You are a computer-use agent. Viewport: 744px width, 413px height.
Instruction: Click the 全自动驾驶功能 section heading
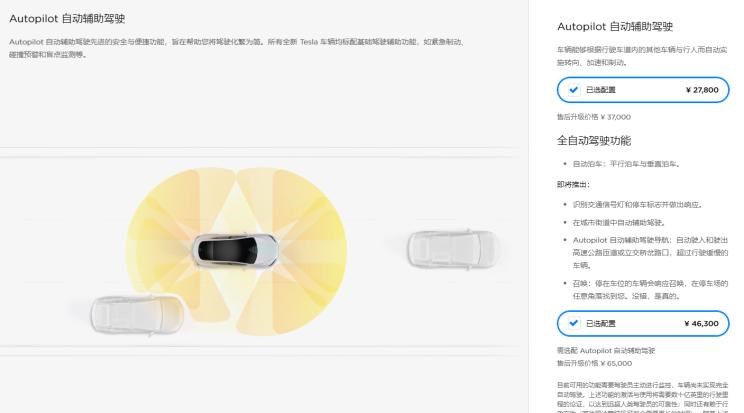coord(594,141)
